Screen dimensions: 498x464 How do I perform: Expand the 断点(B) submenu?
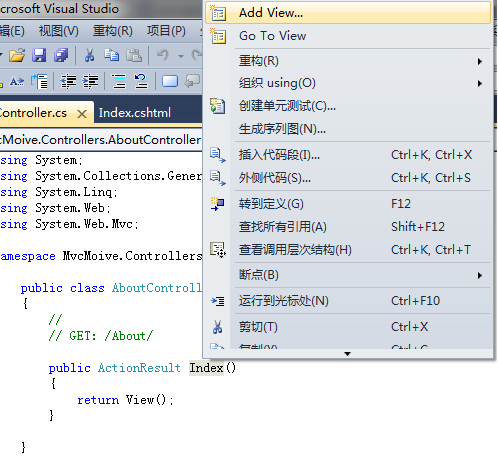click(348, 275)
